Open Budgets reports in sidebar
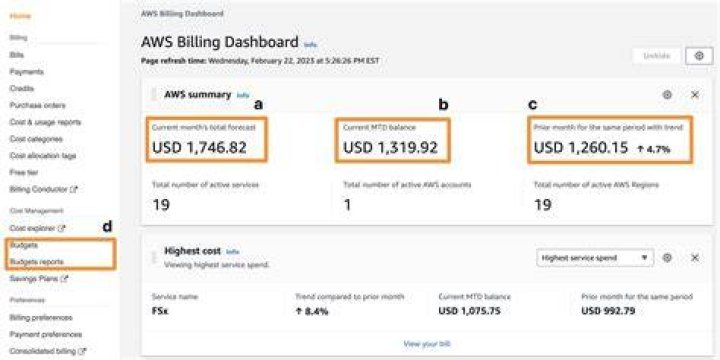This screenshot has height=360, width=720. pyautogui.click(x=37, y=262)
